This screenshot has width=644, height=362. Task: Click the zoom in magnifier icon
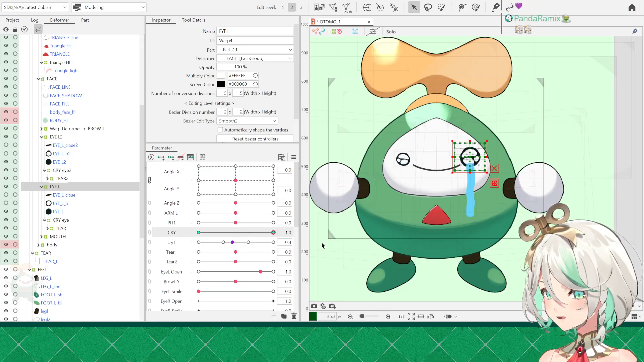pyautogui.click(x=388, y=316)
